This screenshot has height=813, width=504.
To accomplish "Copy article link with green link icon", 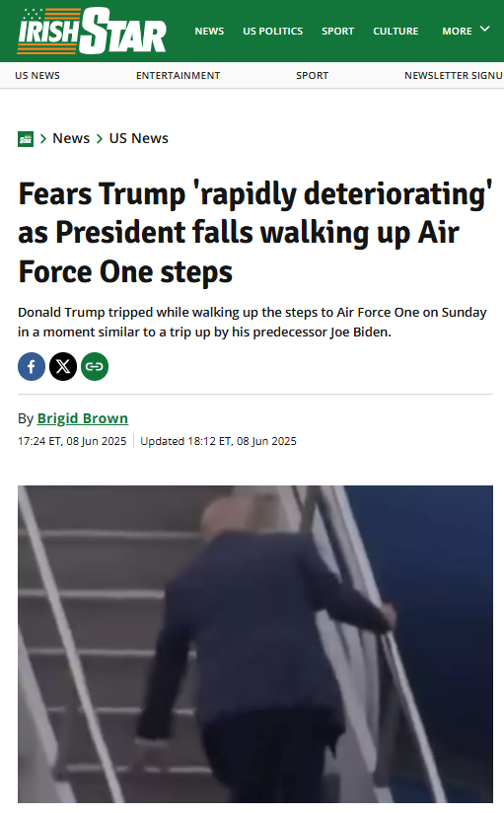I will (x=95, y=367).
